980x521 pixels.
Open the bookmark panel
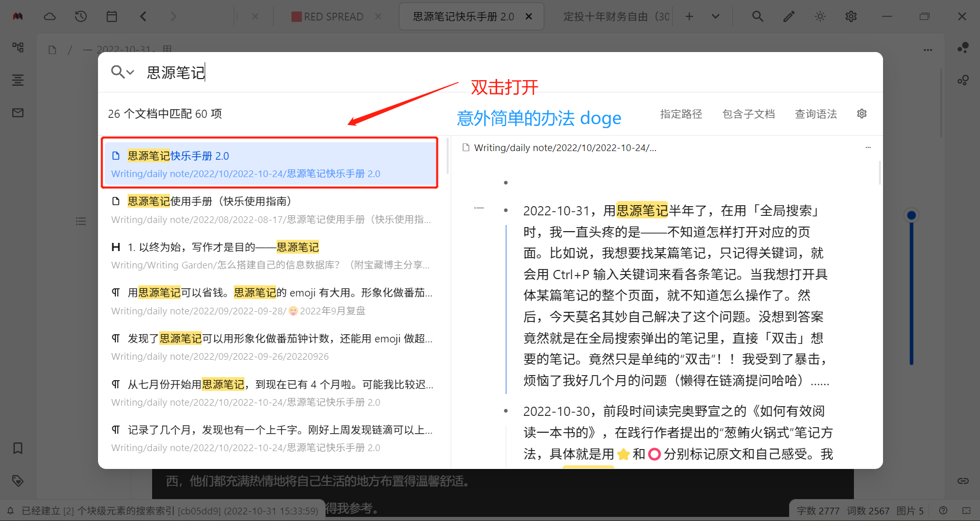point(17,448)
